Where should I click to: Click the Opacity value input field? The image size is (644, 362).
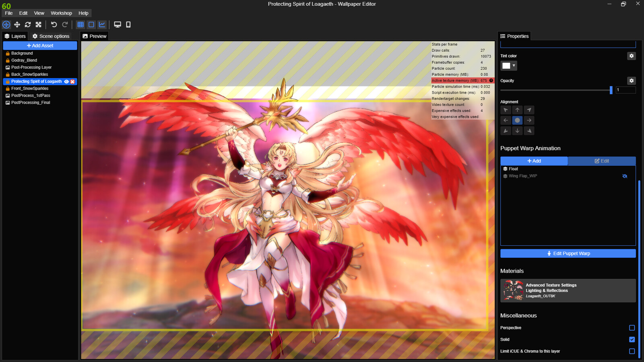click(625, 90)
